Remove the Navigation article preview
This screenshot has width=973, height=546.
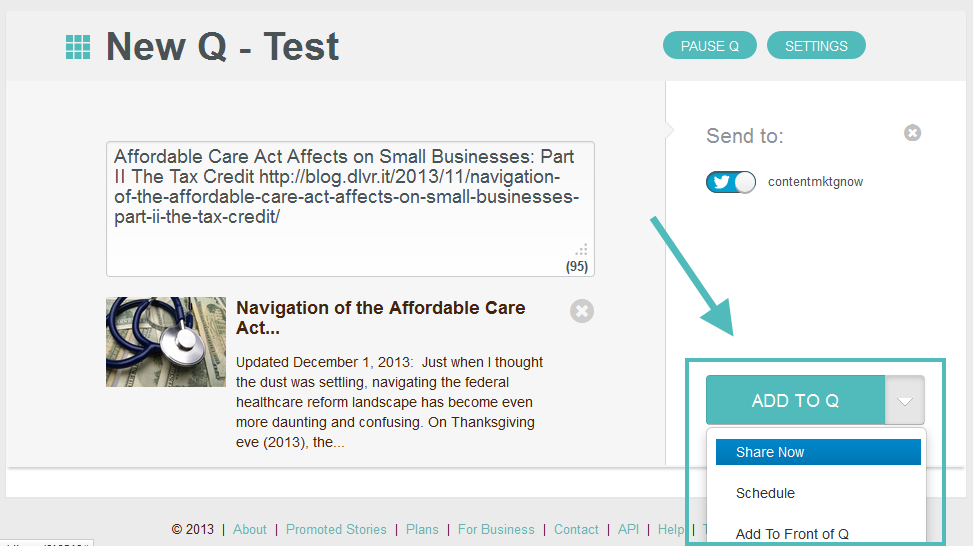(x=581, y=311)
